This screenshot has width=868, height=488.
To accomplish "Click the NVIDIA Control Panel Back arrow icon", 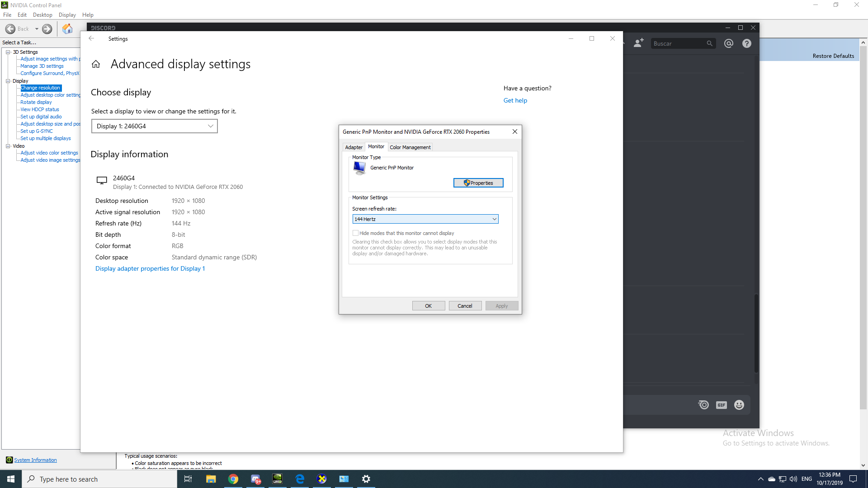I will (10, 29).
